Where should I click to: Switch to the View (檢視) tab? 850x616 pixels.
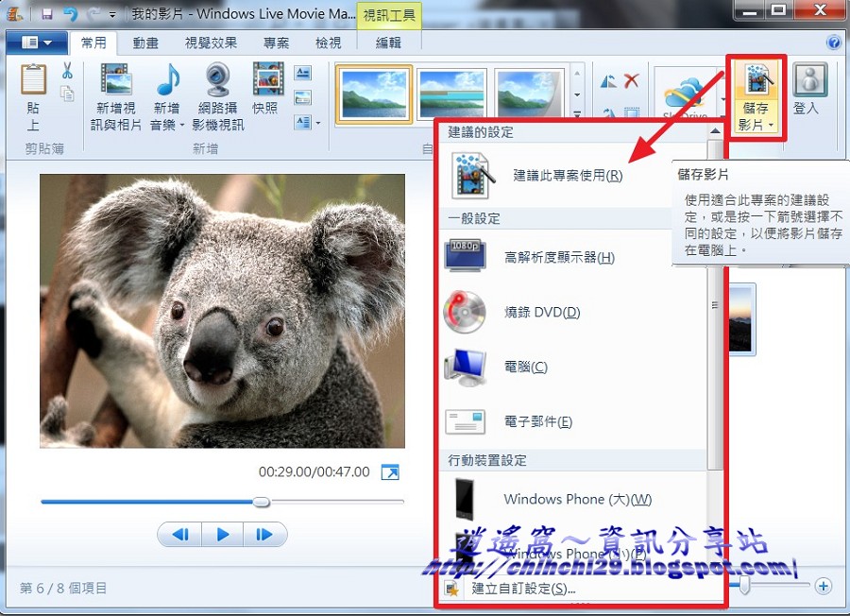click(328, 43)
